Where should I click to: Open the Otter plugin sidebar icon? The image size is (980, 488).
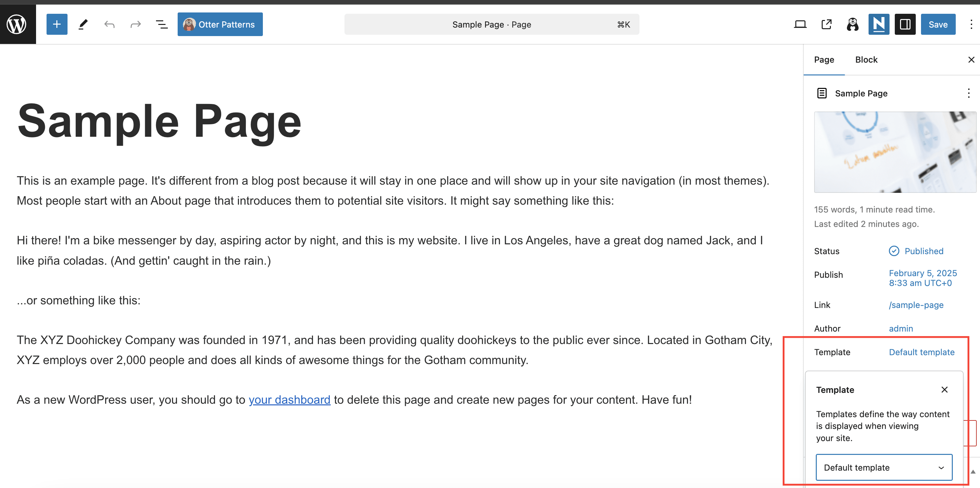[x=852, y=24]
